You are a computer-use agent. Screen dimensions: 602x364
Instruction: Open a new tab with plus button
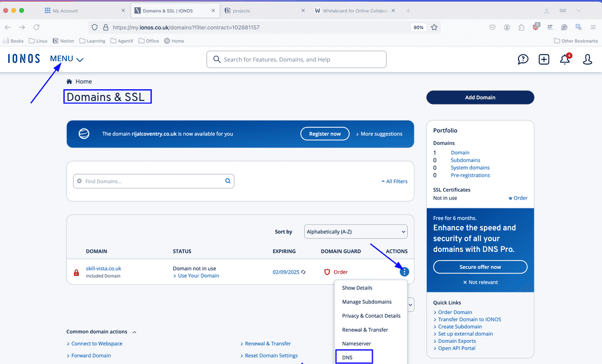point(408,11)
